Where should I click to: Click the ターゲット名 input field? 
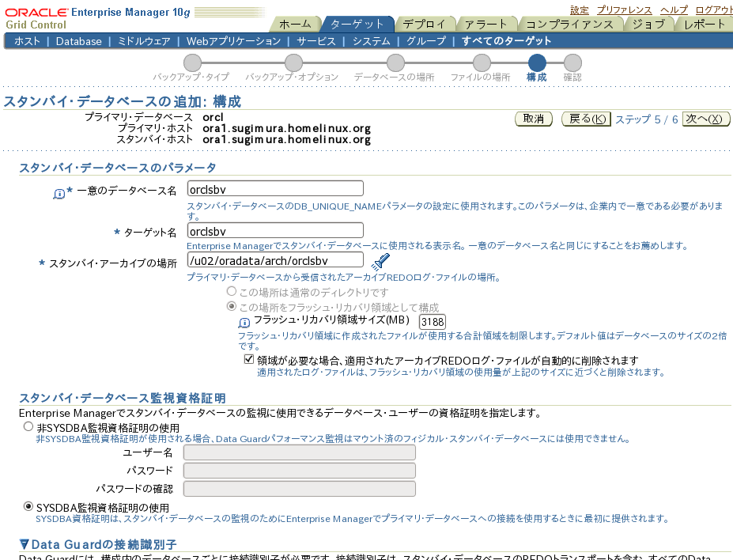coord(275,231)
